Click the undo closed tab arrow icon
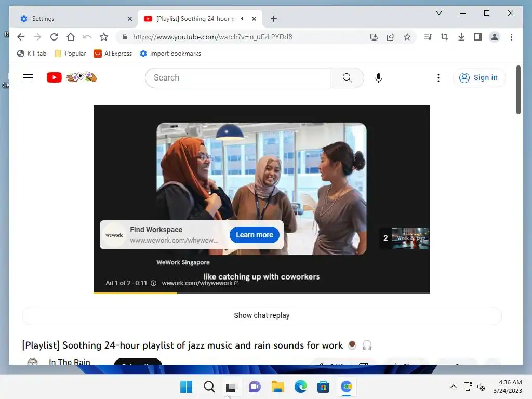Screen dimensions: 532x399 click(x=87, y=37)
